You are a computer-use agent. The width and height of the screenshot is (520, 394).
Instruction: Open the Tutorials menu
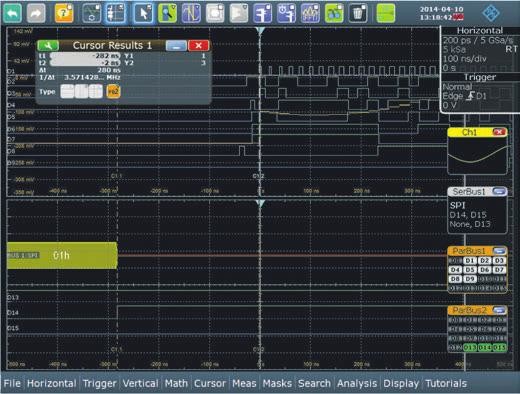pos(446,383)
